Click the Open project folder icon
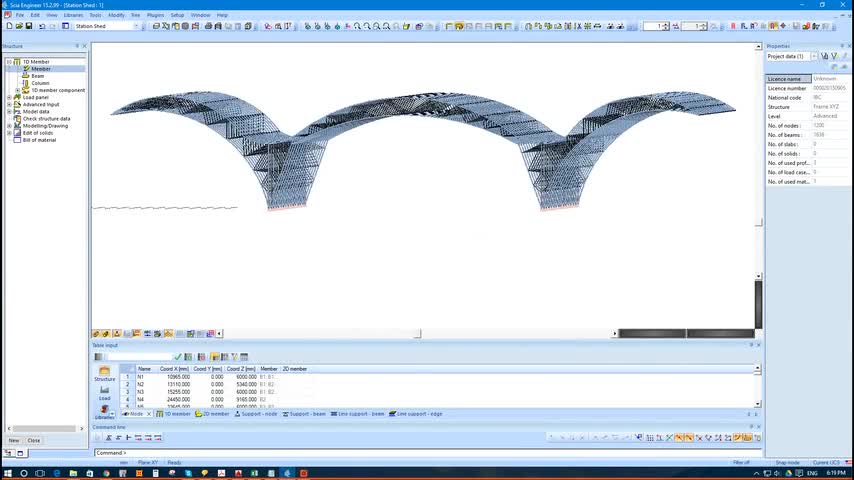 click(19, 26)
